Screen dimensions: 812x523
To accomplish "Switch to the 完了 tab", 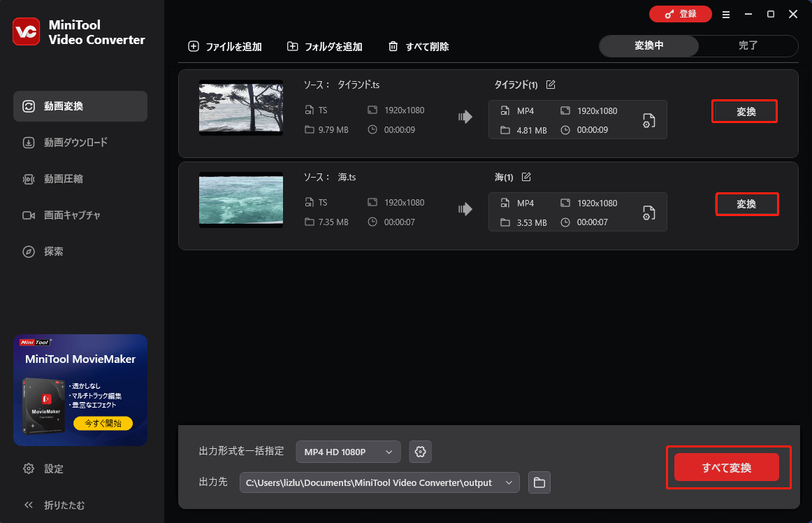I will point(748,45).
